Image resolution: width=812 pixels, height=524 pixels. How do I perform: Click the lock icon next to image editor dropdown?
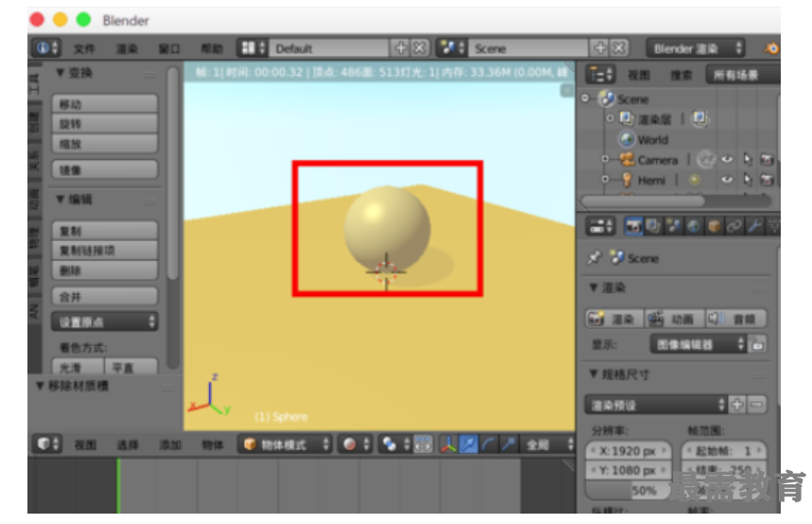click(x=758, y=344)
